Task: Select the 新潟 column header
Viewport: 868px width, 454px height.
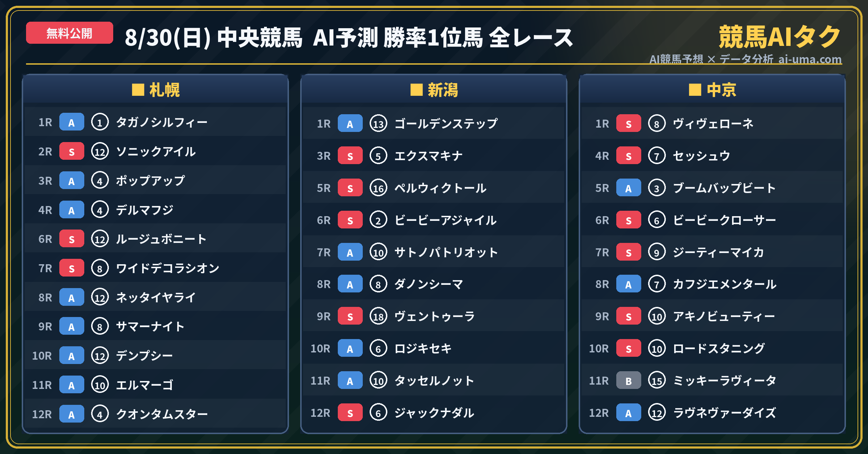Action: coord(434,90)
